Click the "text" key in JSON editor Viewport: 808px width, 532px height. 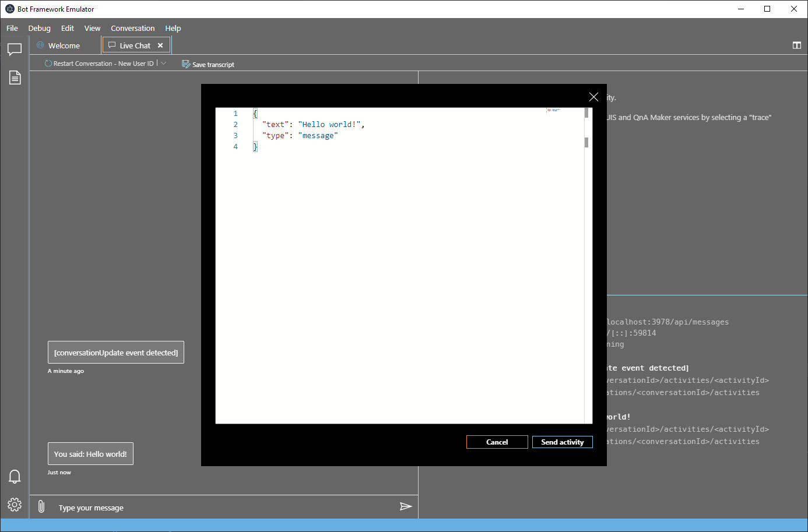(x=275, y=124)
